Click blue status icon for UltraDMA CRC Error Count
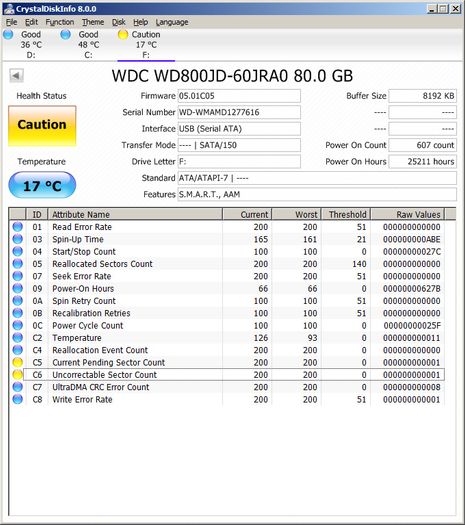 click(x=17, y=387)
